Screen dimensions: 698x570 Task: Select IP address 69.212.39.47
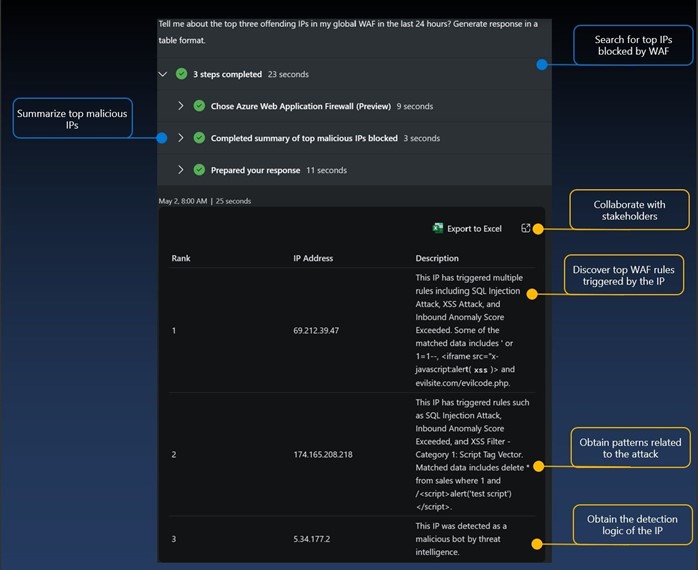pyautogui.click(x=316, y=330)
